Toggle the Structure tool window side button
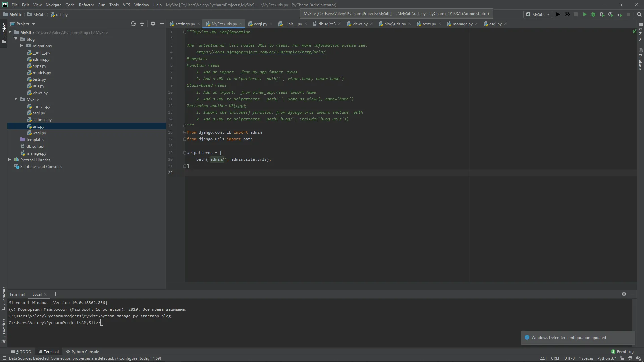Image resolution: width=644 pixels, height=362 pixels. coord(4,298)
